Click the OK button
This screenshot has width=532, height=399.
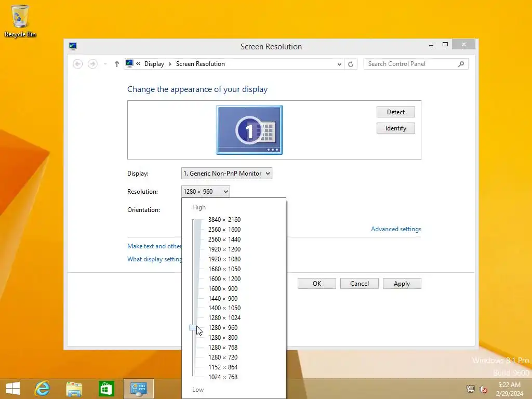(x=317, y=284)
